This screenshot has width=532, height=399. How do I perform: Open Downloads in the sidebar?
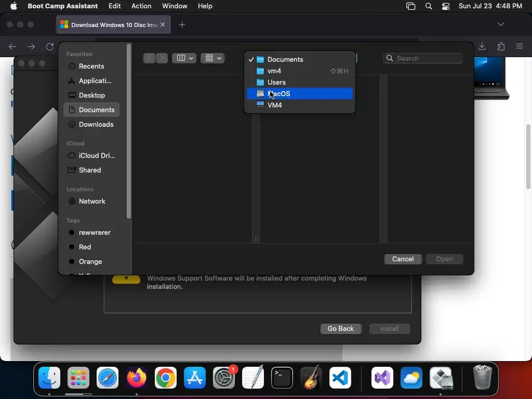(91, 125)
